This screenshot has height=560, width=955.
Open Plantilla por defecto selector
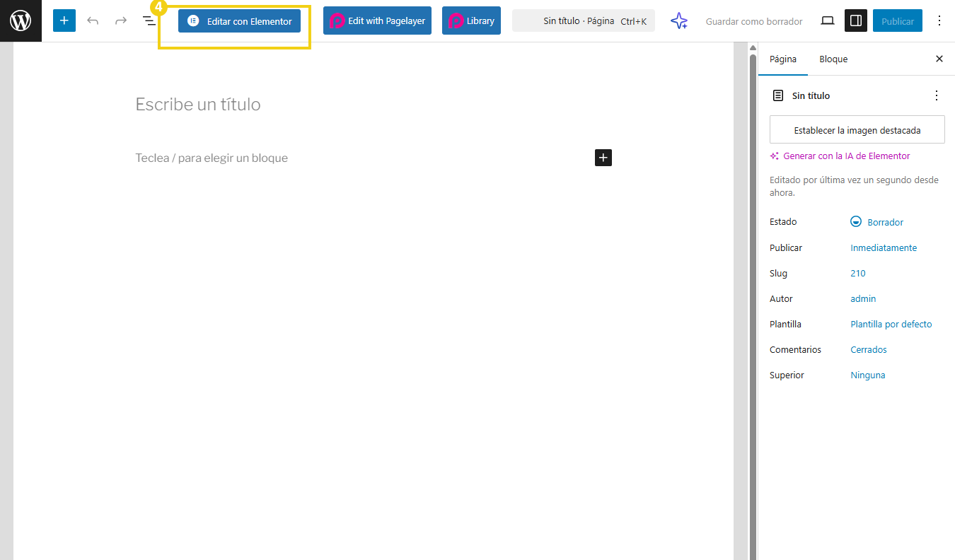[891, 324]
